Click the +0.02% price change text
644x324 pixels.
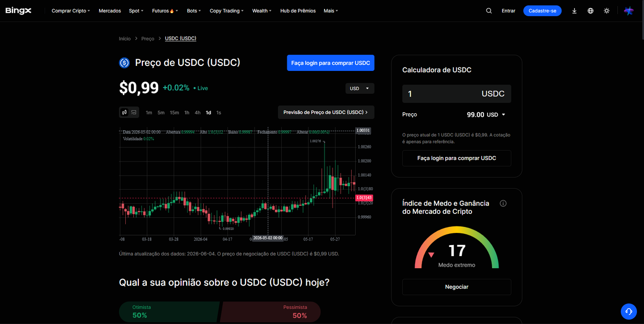[x=176, y=88]
